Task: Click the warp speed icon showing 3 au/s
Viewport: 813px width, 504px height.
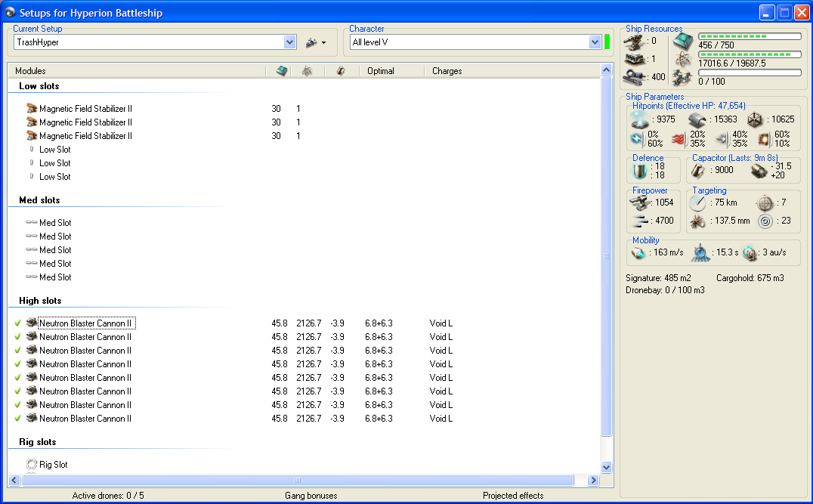Action: pyautogui.click(x=750, y=253)
